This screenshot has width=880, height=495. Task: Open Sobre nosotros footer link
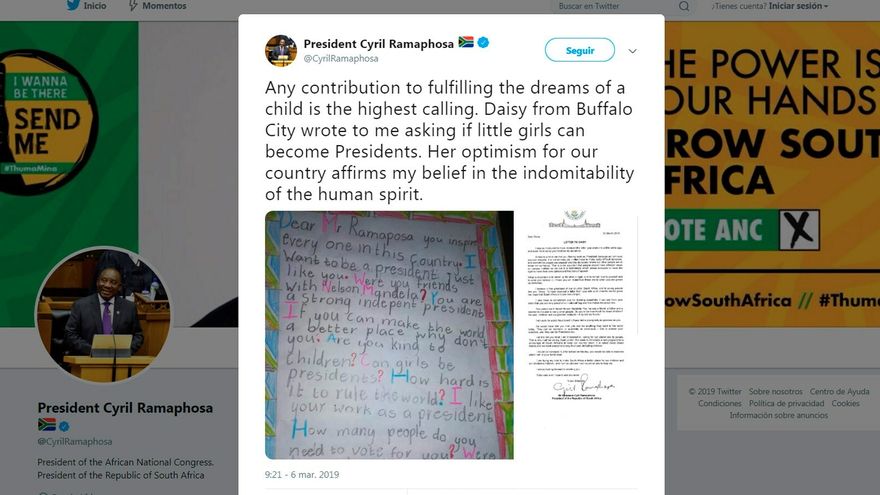776,392
